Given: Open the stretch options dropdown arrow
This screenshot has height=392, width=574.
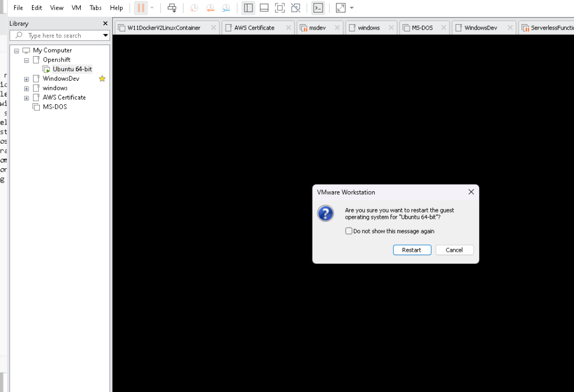Looking at the screenshot, I should click(x=352, y=8).
